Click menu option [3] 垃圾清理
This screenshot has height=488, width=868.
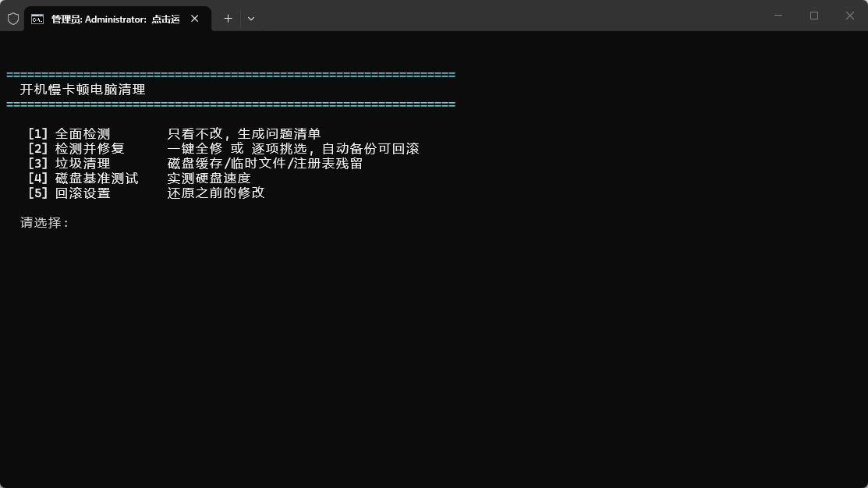click(x=69, y=164)
